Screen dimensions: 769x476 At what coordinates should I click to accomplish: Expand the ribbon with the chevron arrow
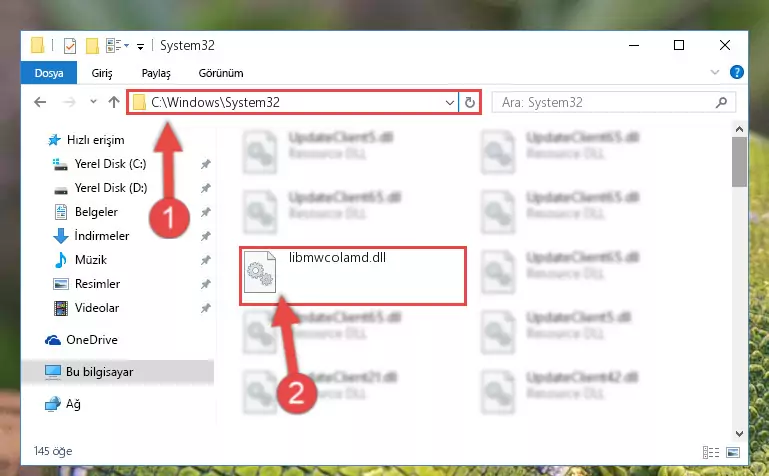click(715, 73)
